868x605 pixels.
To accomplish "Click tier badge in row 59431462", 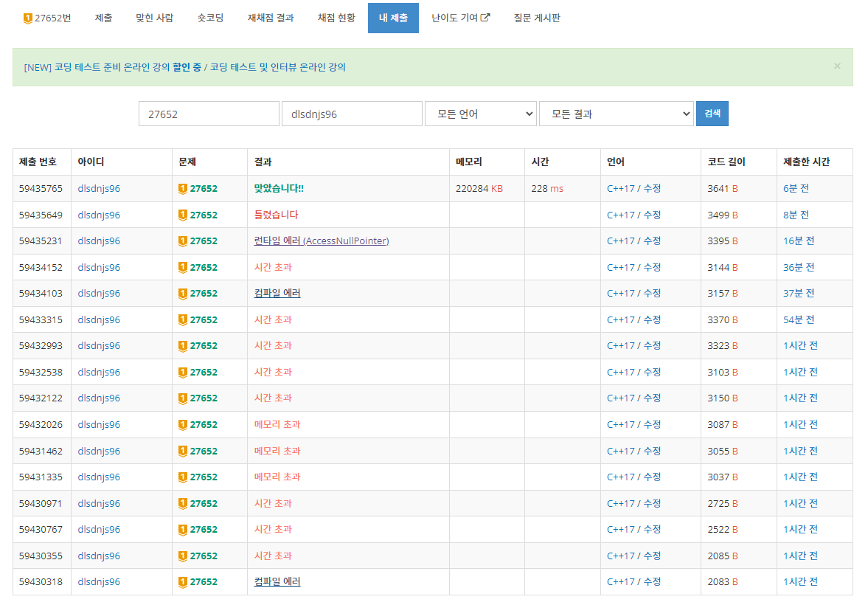I will click(x=183, y=452).
